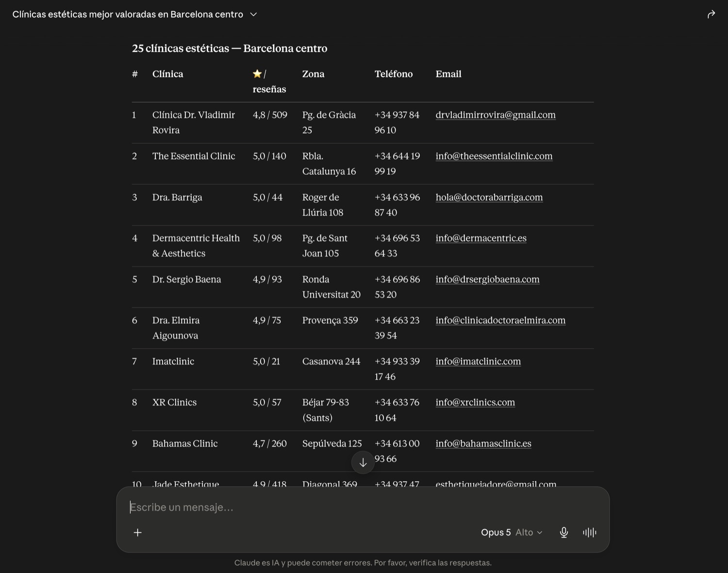The image size is (728, 573).
Task: Click info@xrclinics.com email link
Action: pyautogui.click(x=475, y=403)
